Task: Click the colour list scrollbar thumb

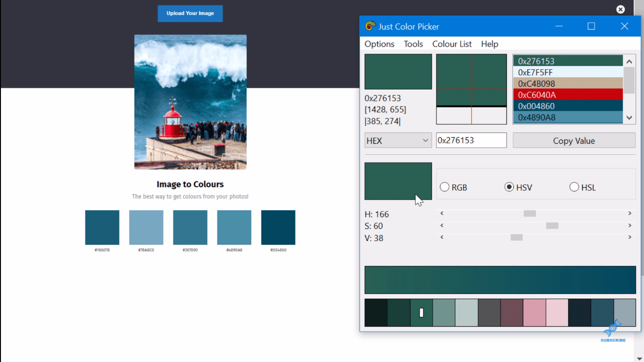Action: pos(629,80)
